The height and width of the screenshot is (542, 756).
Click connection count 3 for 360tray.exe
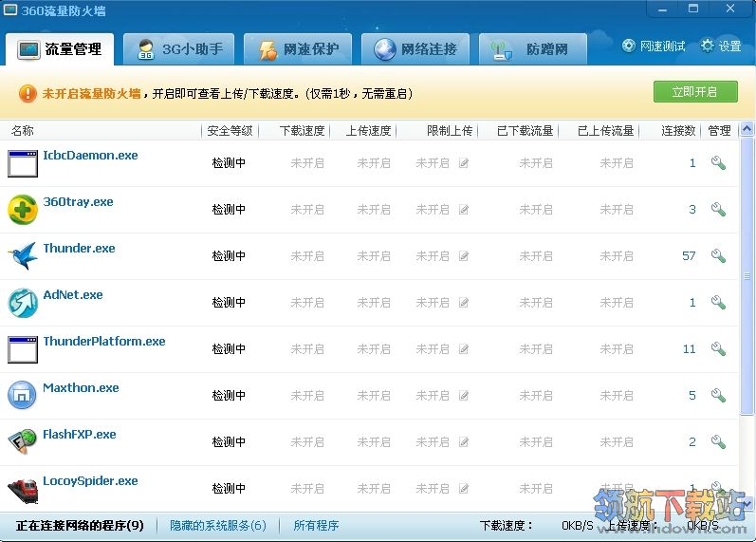[x=692, y=210]
